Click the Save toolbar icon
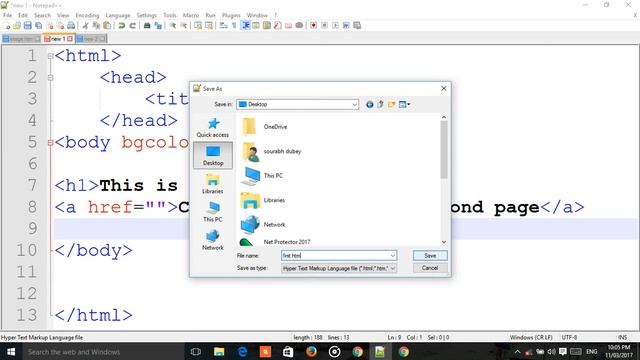The width and height of the screenshot is (640, 360). (27, 26)
